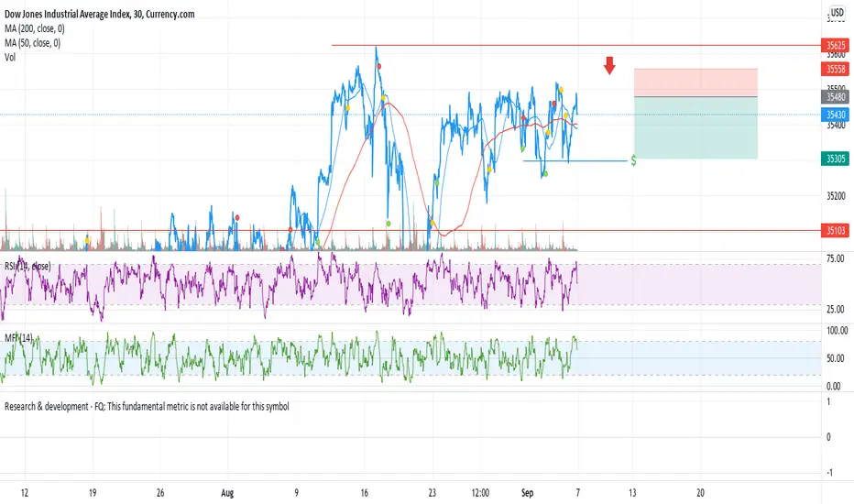The image size is (854, 504).
Task: Click the 35103 support price label
Action: click(836, 231)
